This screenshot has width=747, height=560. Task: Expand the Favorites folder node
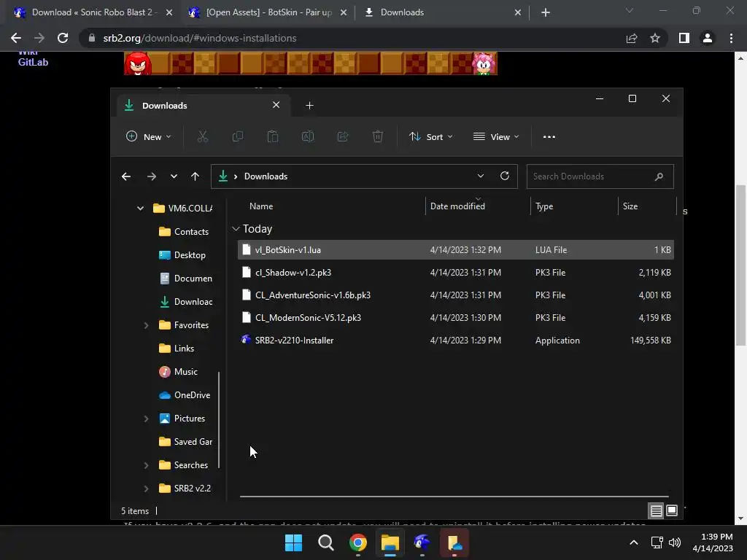click(146, 325)
